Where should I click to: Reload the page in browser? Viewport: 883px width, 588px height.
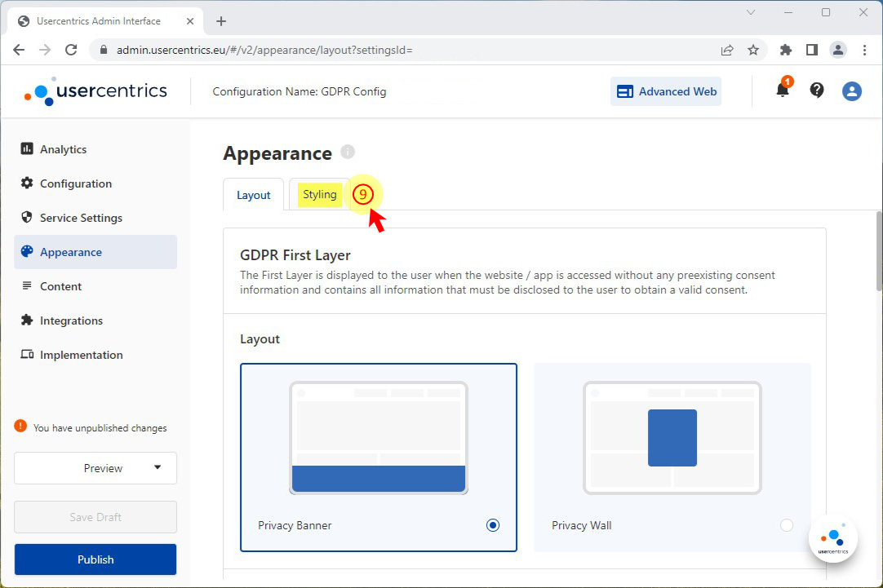click(71, 50)
